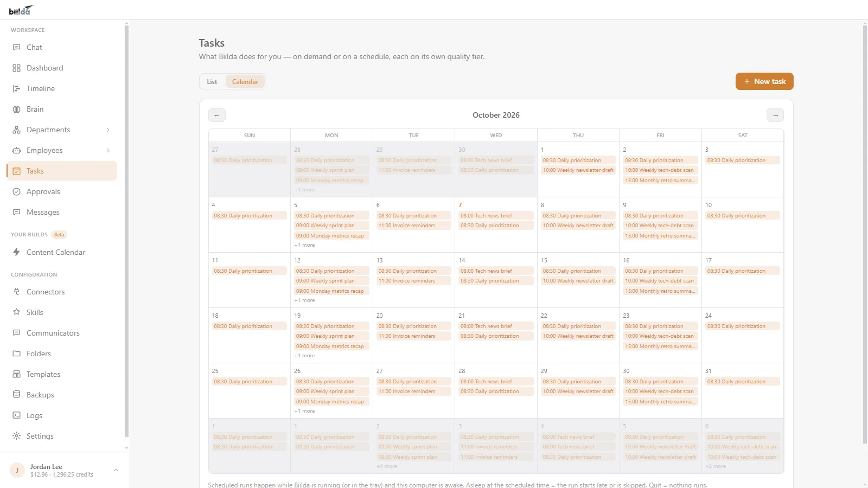Open 15:00 Monthly retro summary on October 16
This screenshot has height=488, width=868.
660,291
